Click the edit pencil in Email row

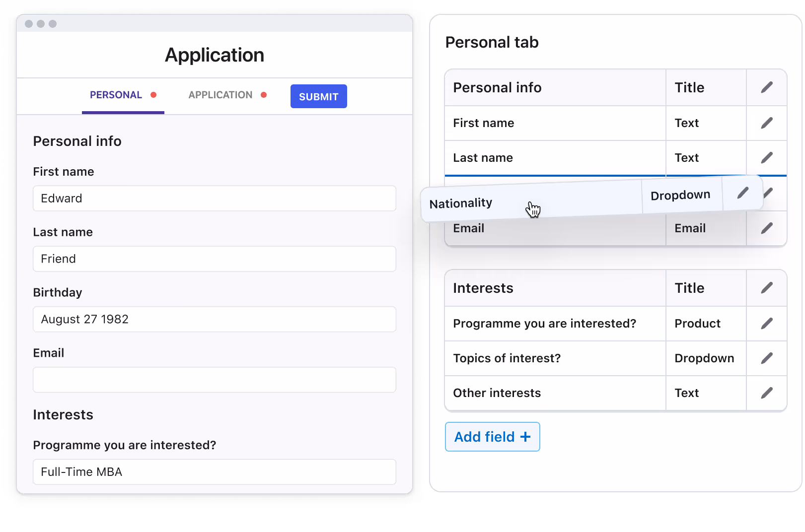(766, 228)
